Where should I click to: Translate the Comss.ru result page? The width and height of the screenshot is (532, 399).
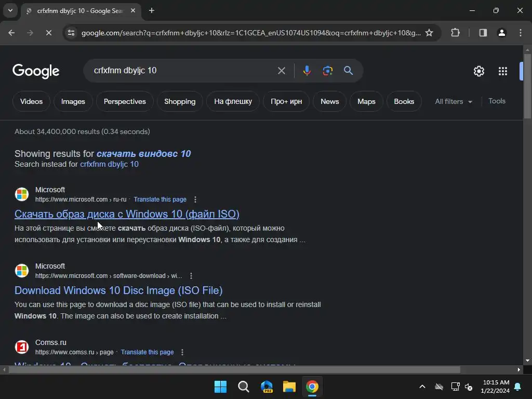pyautogui.click(x=147, y=352)
